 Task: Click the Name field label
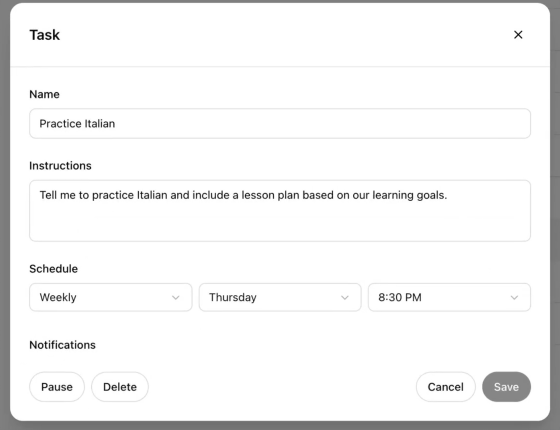point(44,94)
